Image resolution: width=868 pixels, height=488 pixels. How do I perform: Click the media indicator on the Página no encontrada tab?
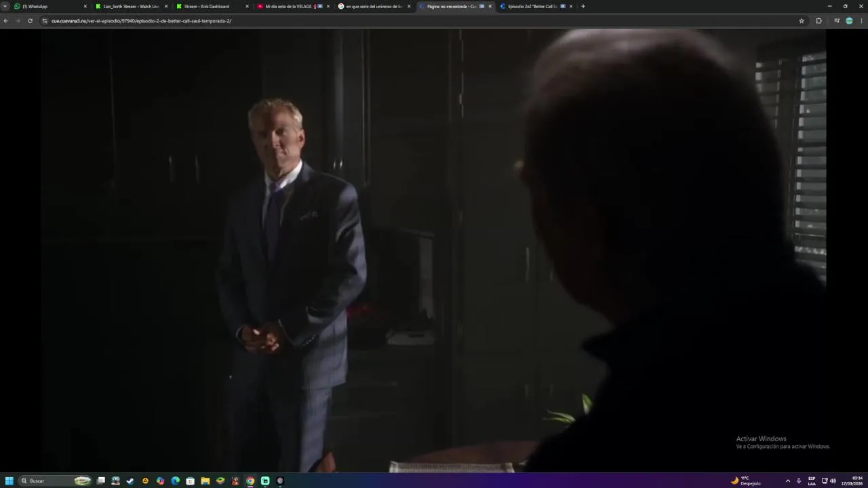pyautogui.click(x=482, y=6)
